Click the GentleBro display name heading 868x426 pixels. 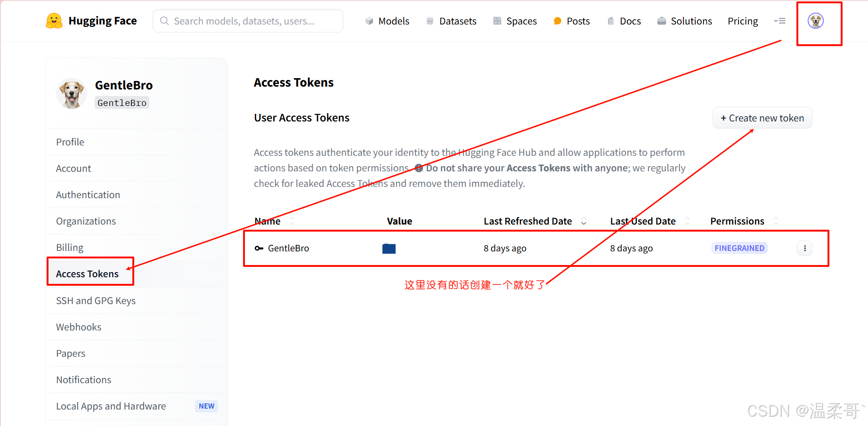tap(124, 85)
